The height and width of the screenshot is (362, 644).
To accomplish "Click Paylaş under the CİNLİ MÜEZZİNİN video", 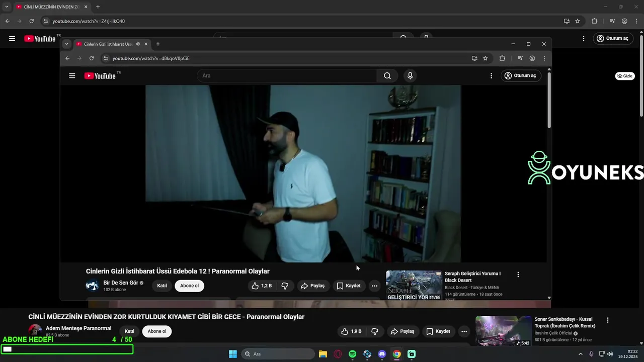I will pos(403,331).
